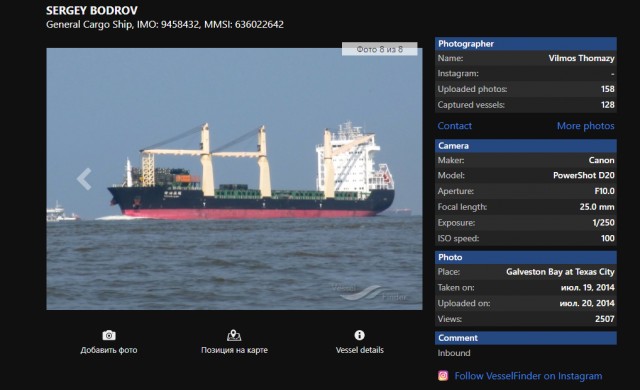This screenshot has width=640, height=390.
Task: Click Place value Galveston Bay at Texas City
Action: (x=560, y=272)
